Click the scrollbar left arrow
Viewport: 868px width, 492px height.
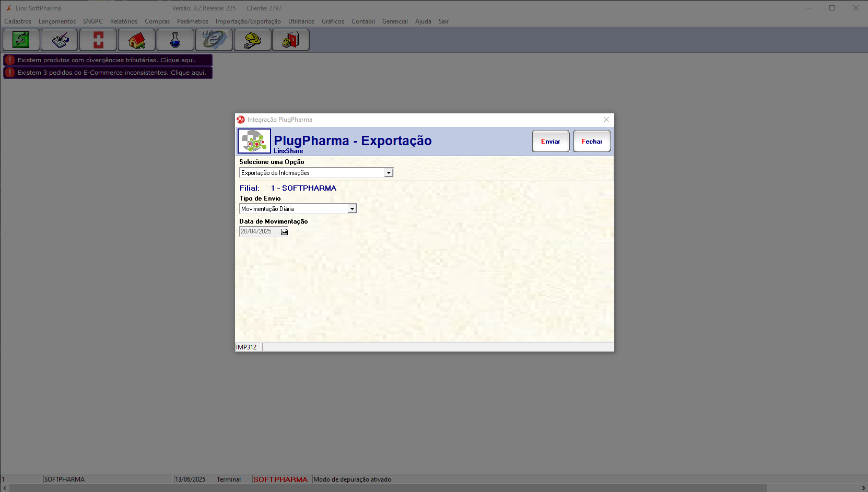[x=5, y=488]
